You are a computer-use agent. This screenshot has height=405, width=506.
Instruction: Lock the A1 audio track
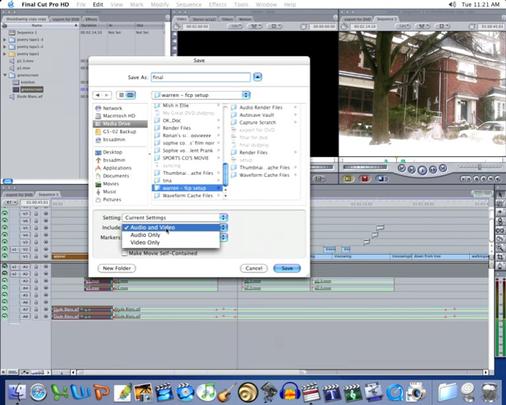[36, 267]
